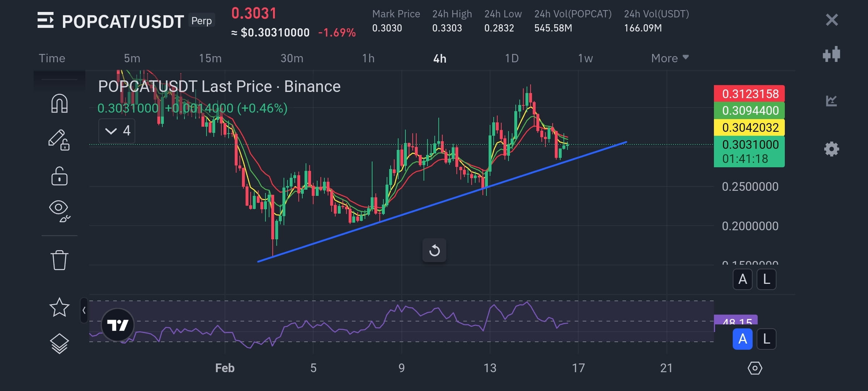The image size is (868, 391).
Task: Click the POPCATUSDT Last Price Binance legend
Action: (219, 87)
